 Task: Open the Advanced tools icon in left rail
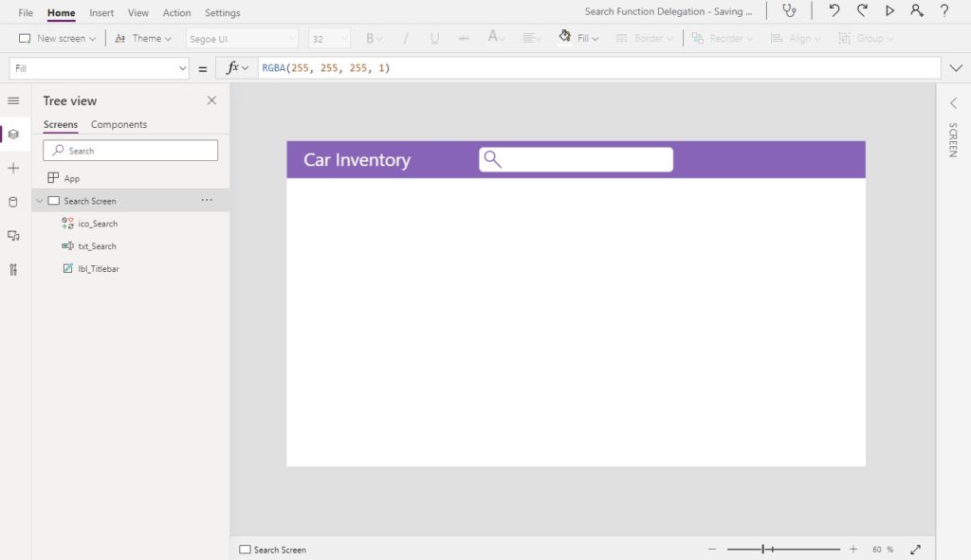pos(13,270)
